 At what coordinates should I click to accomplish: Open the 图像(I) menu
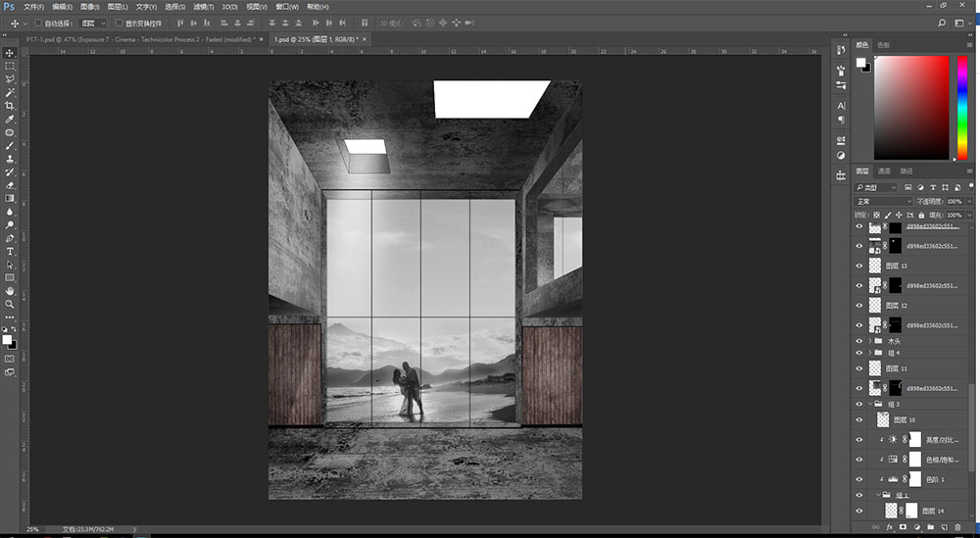(x=89, y=7)
